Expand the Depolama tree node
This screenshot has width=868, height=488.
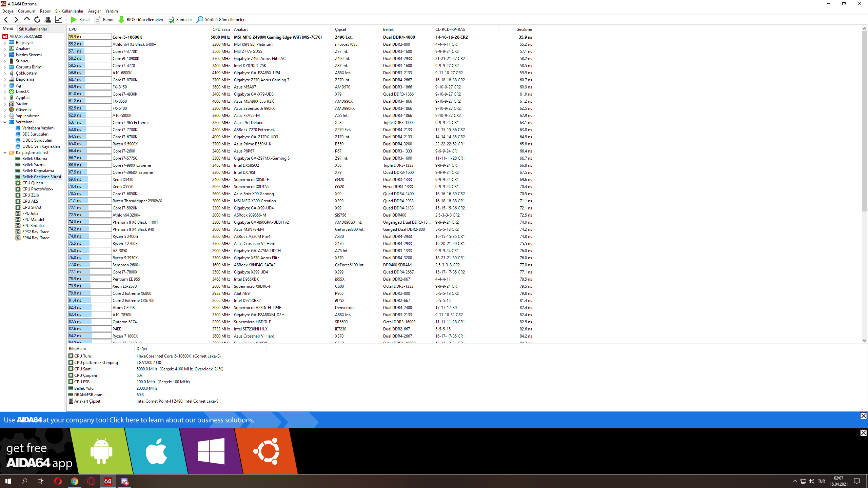click(5, 80)
